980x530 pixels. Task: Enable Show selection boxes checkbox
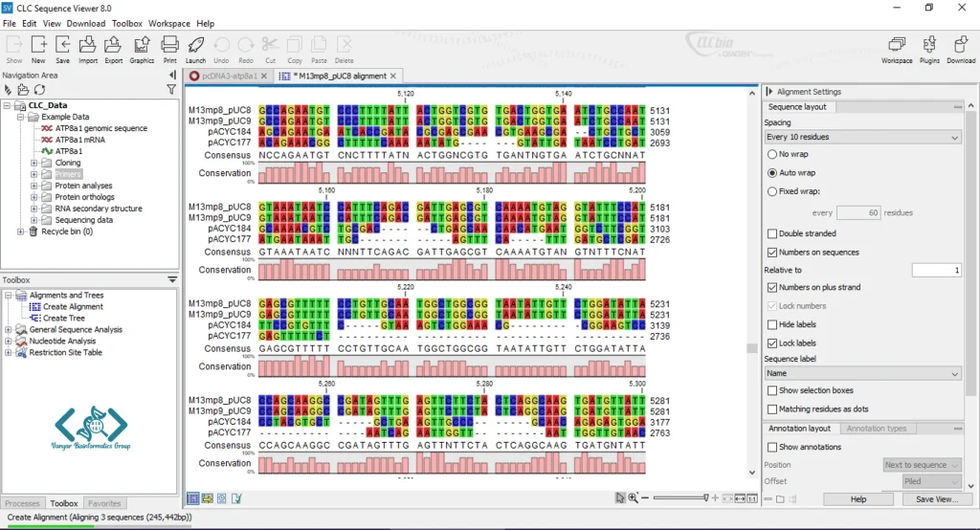(772, 390)
